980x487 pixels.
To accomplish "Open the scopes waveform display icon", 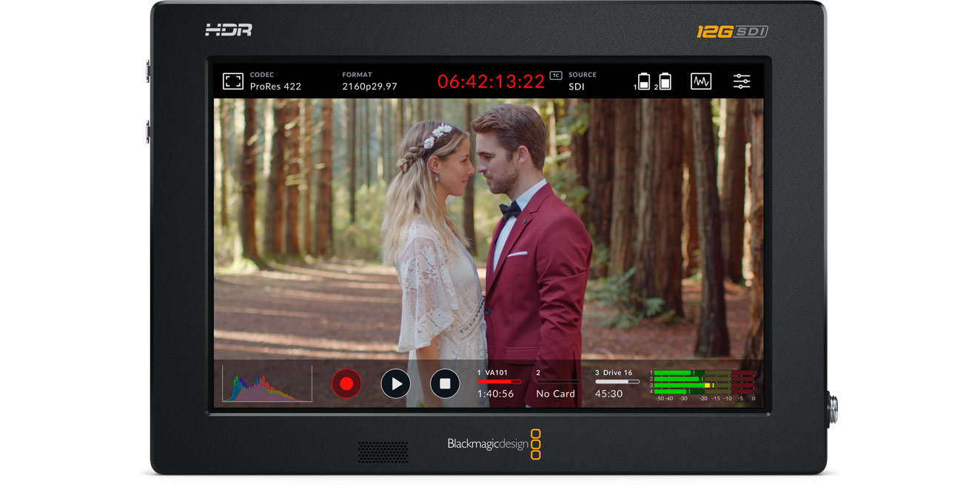I will click(x=700, y=80).
